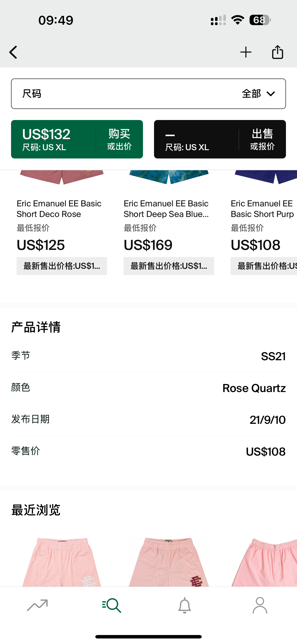Image resolution: width=297 pixels, height=644 pixels.
Task: Tap the back arrow icon
Action: click(x=13, y=52)
